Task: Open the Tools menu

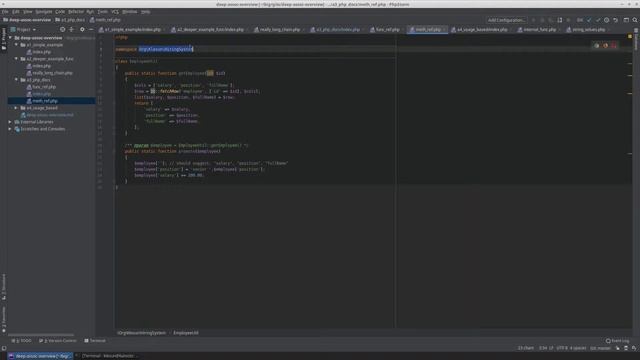Action: coord(102,11)
